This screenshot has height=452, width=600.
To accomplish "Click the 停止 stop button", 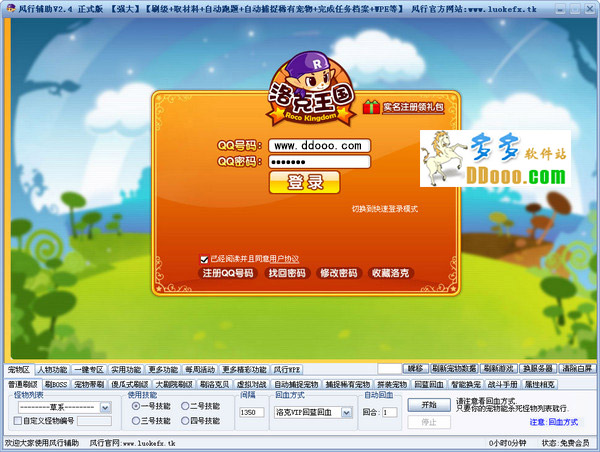I will tap(429, 422).
